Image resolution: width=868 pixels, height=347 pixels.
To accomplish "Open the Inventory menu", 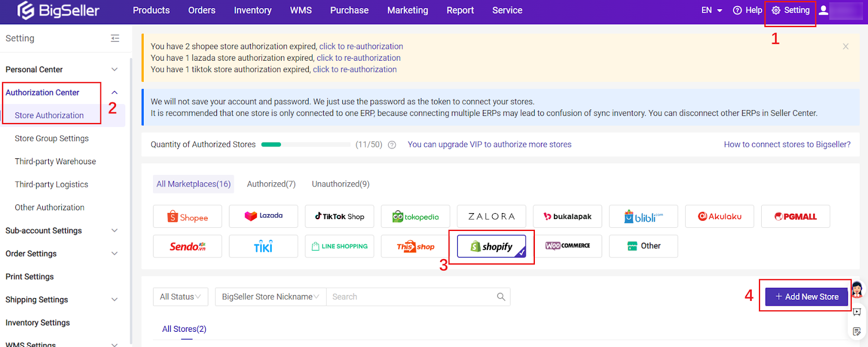I will 253,10.
